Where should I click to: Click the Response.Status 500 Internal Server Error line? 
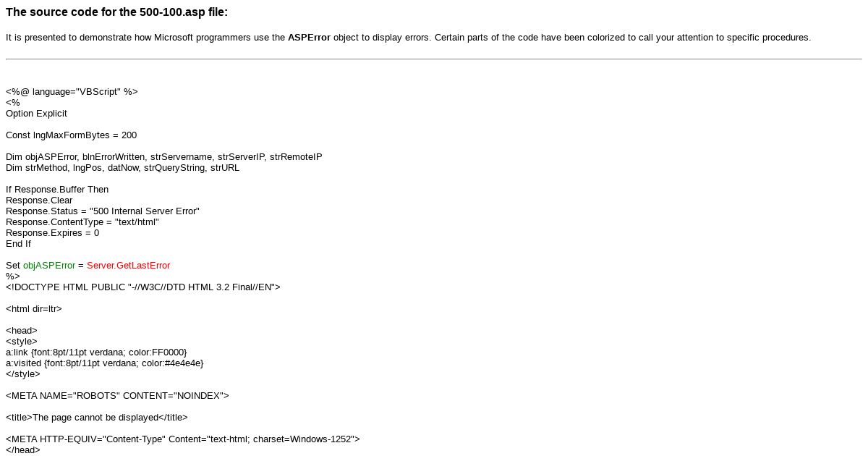[103, 211]
